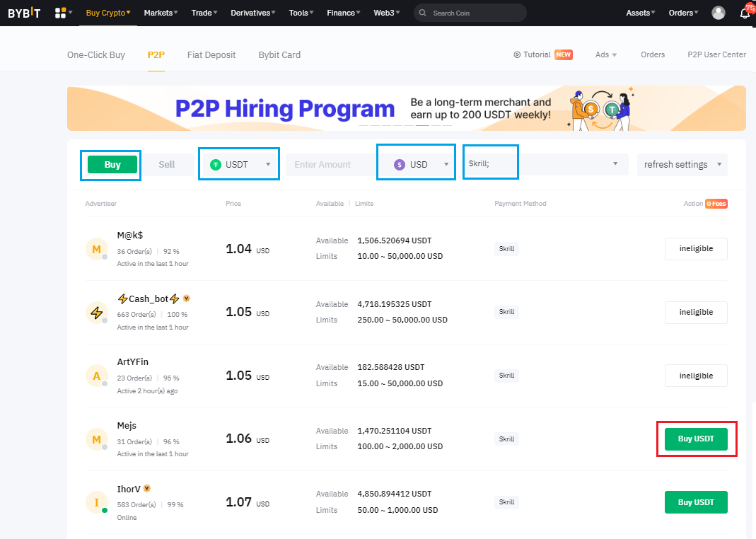
Task: Open the Trade menu
Action: tap(204, 13)
